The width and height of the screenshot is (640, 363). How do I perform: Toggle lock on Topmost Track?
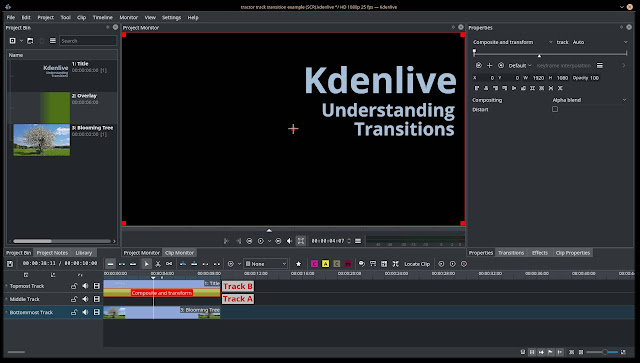(x=74, y=286)
